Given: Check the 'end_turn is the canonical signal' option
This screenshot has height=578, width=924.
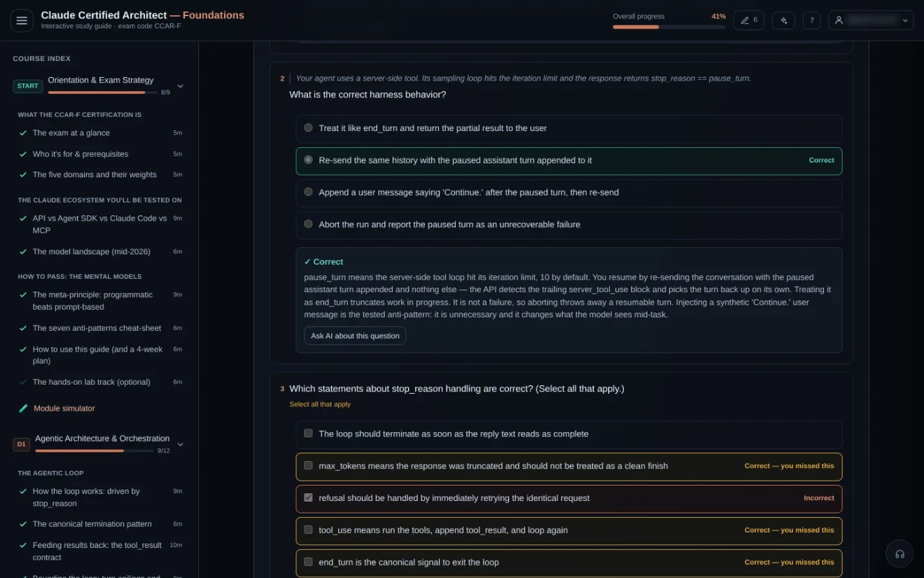Looking at the screenshot, I should coord(308,563).
